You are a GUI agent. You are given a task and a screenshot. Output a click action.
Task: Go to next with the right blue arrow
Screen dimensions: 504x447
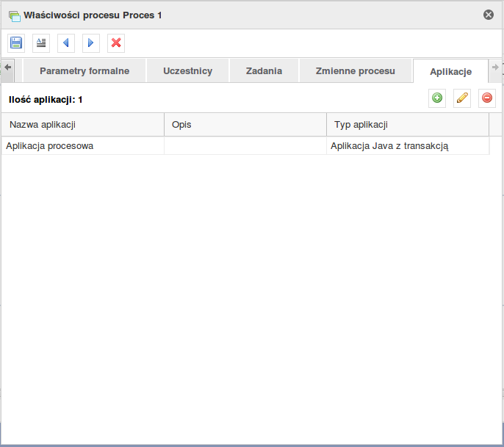91,43
